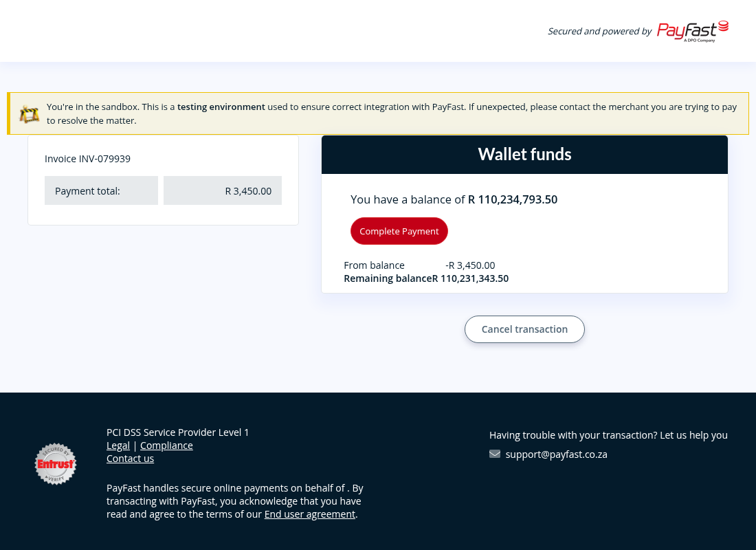
Task: Click the R 110,231,343.50 remaining amount
Action: 470,278
